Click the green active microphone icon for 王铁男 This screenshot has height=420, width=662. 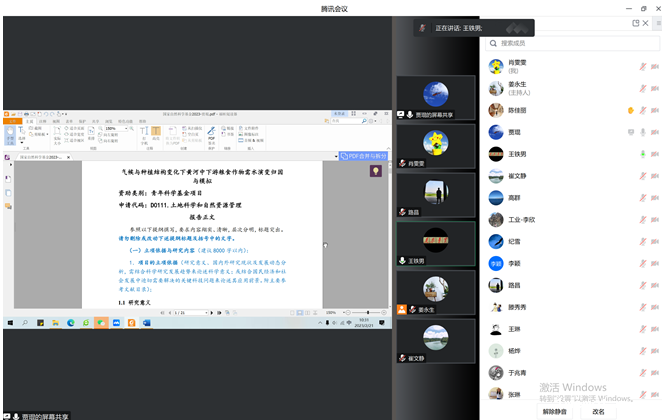[643, 154]
